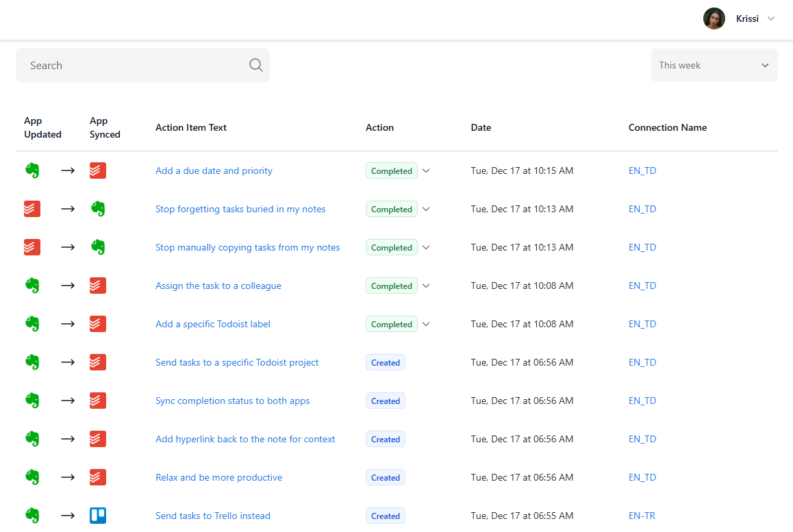Expand Completed chevron for 'Add a due date and priority'
793x532 pixels.
coord(427,171)
